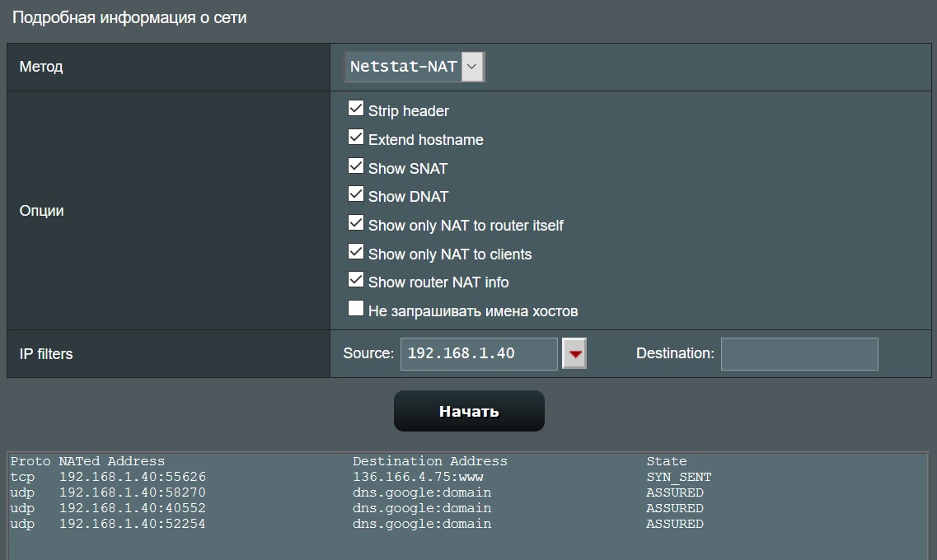Toggle the Extend hostname checkbox
The width and height of the screenshot is (937, 560).
[356, 138]
